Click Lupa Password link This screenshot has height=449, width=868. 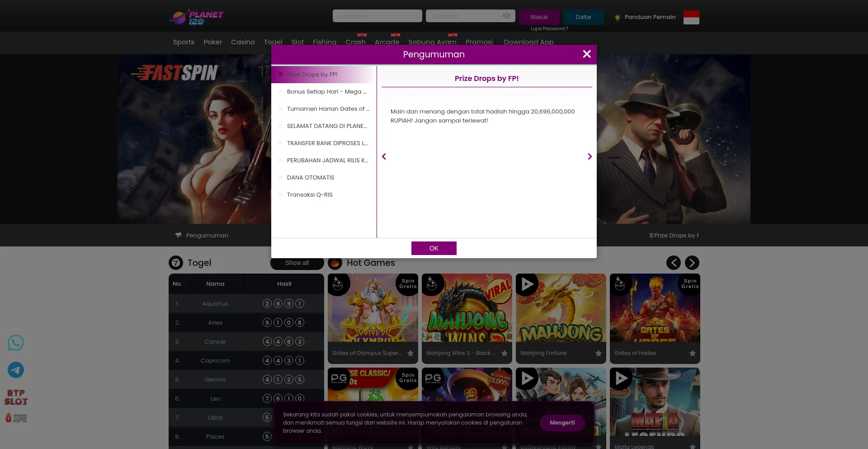549,28
